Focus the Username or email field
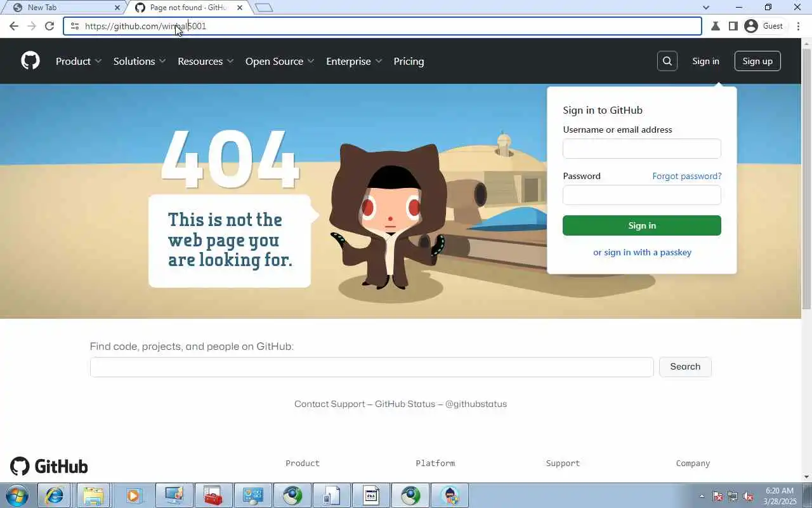The width and height of the screenshot is (812, 508). [642, 149]
